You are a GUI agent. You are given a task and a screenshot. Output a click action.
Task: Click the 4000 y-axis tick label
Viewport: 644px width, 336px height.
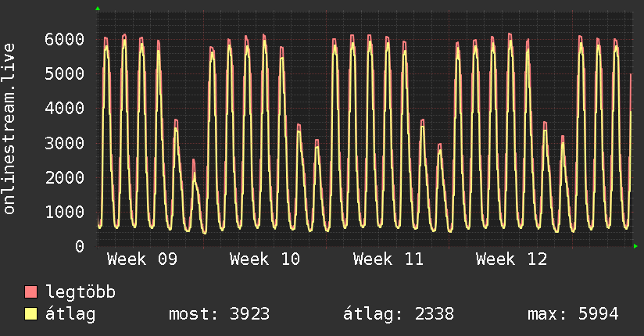click(x=64, y=109)
